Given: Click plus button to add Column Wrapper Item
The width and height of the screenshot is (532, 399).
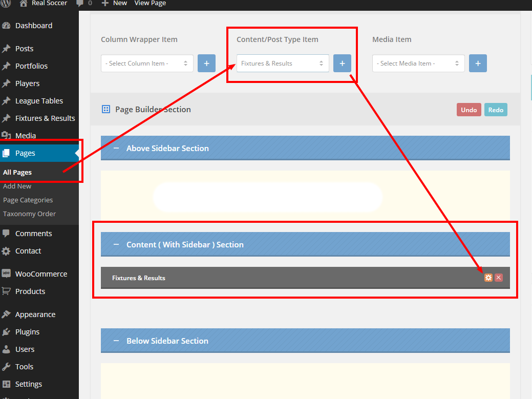Looking at the screenshot, I should pyautogui.click(x=206, y=64).
